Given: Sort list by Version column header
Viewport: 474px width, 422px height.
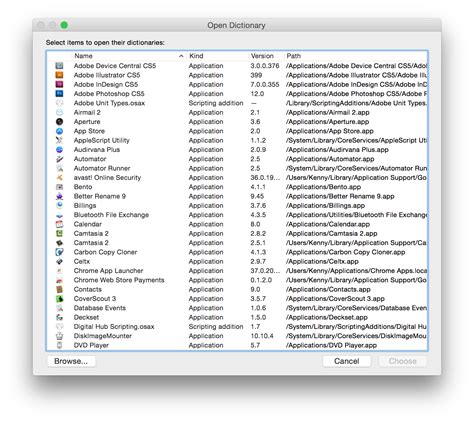Looking at the screenshot, I should click(x=262, y=56).
